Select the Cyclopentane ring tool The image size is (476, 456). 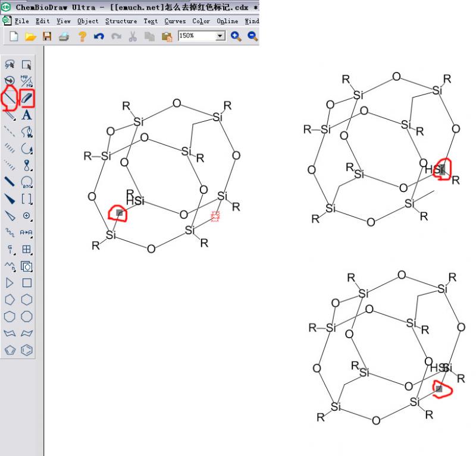point(10,300)
